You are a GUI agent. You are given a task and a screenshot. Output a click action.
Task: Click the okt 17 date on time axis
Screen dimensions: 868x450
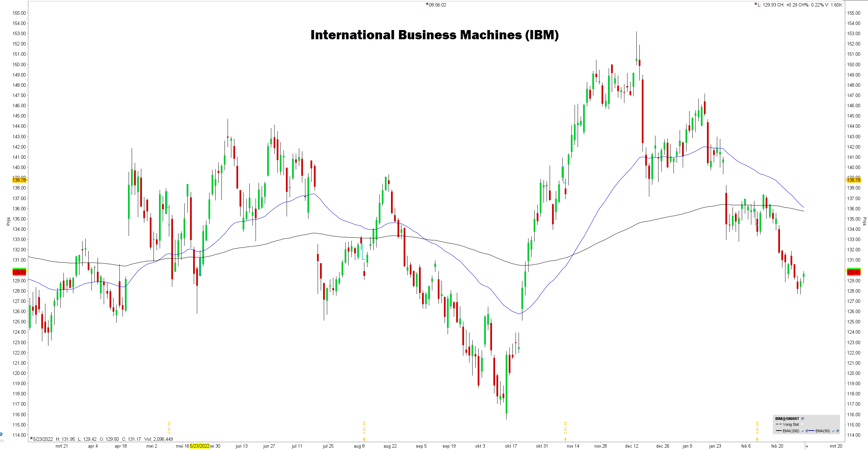point(511,446)
